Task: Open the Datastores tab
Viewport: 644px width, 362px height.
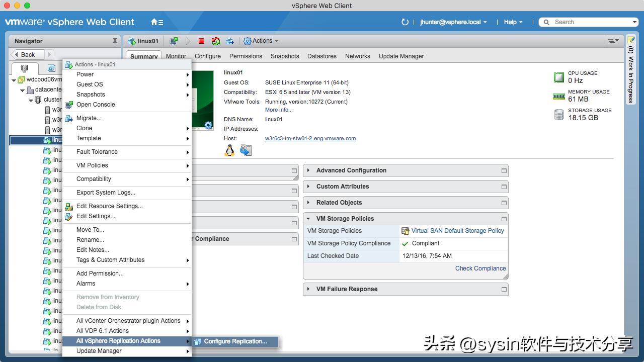Action: (322, 56)
